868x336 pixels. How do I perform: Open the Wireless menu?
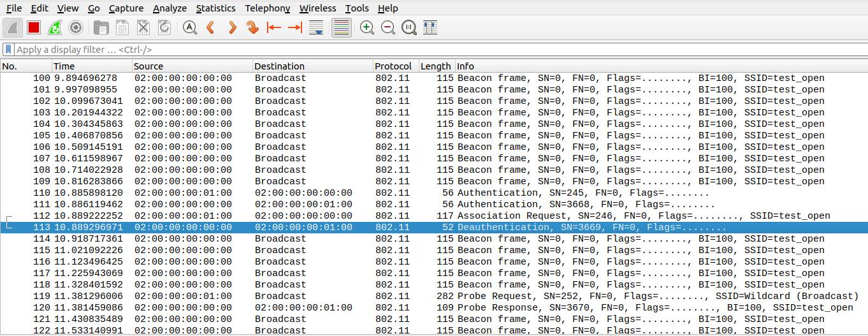317,8
